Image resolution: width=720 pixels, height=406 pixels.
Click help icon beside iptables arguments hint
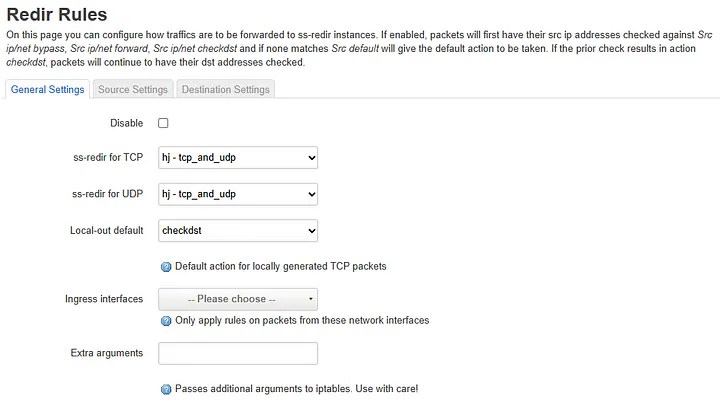click(x=166, y=388)
